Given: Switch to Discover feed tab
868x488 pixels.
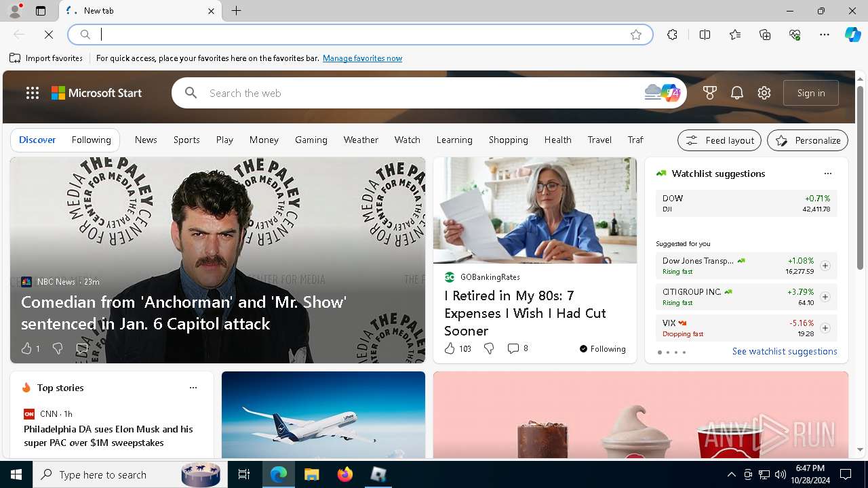Looking at the screenshot, I should pos(37,140).
